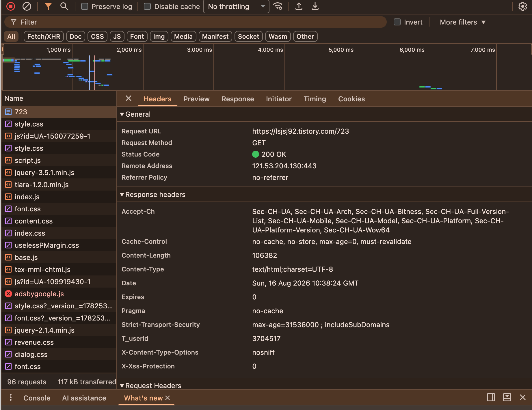Click the Filter text input field
Image resolution: width=532 pixels, height=410 pixels.
(x=195, y=22)
